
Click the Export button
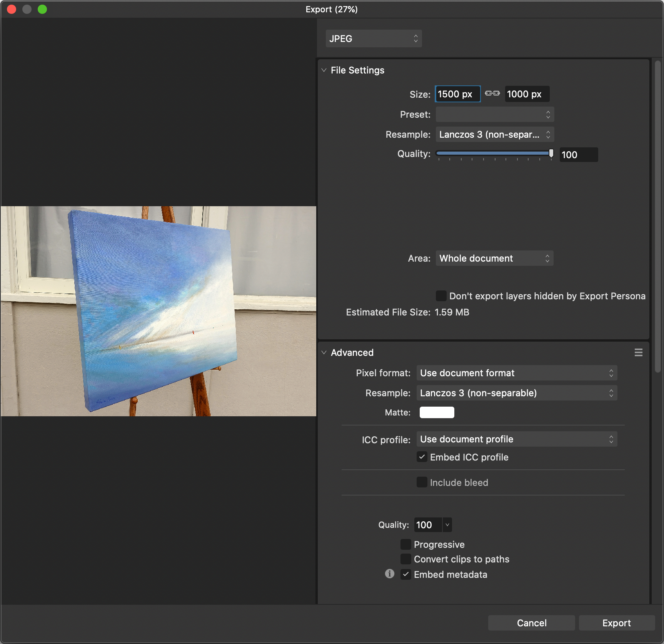617,623
